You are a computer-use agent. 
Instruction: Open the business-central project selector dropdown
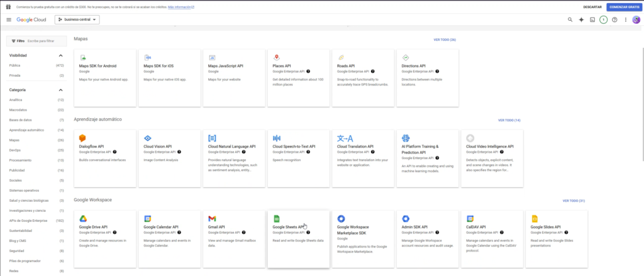click(77, 19)
